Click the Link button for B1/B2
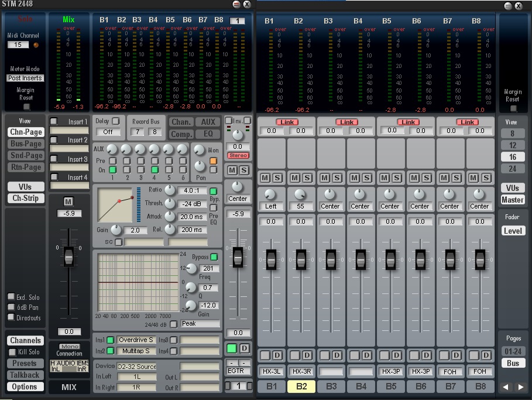The height and width of the screenshot is (400, 532). click(x=286, y=122)
